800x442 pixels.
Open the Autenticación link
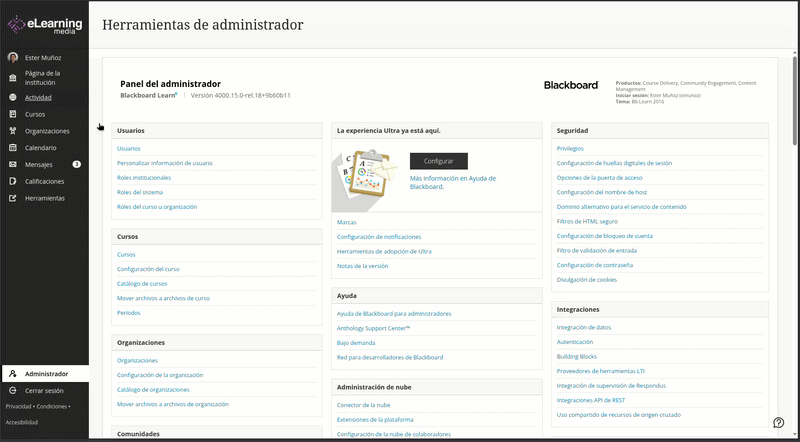pos(575,342)
